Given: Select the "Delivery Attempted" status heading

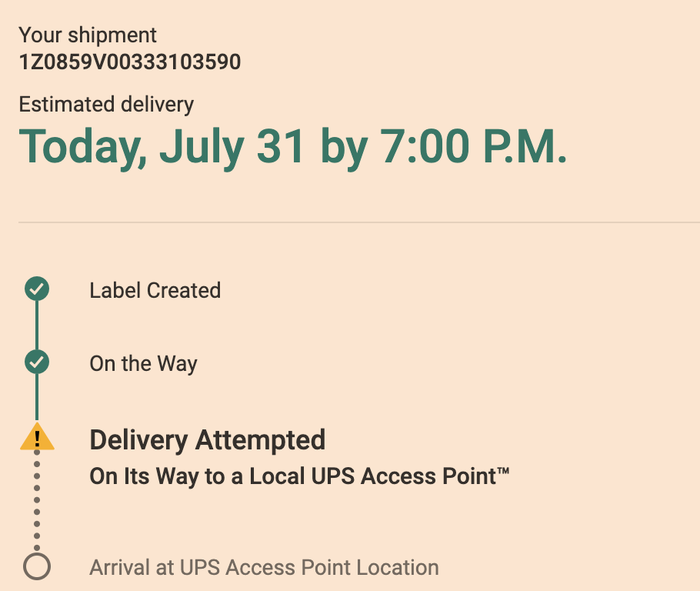Looking at the screenshot, I should click(207, 440).
